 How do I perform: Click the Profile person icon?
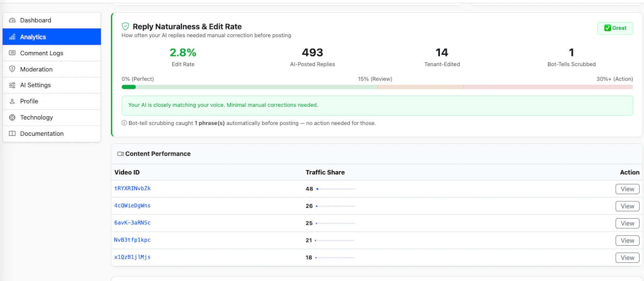(x=12, y=101)
